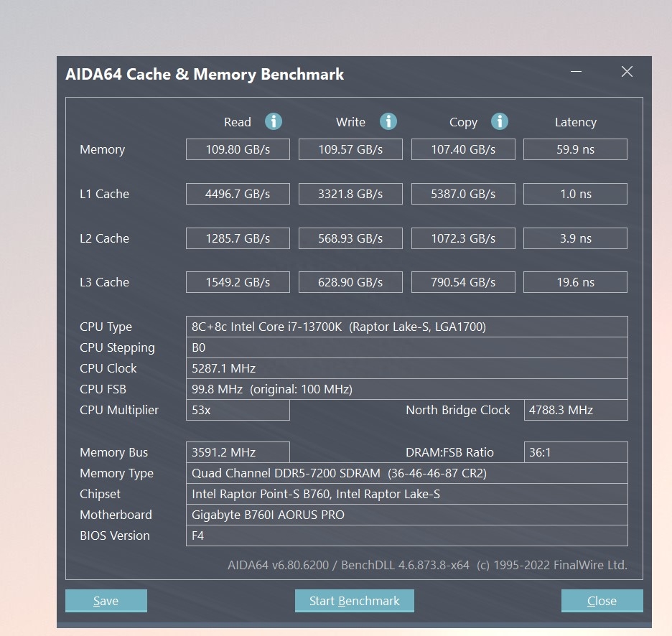Image resolution: width=672 pixels, height=636 pixels.
Task: Close the window with the X icon
Action: (627, 72)
